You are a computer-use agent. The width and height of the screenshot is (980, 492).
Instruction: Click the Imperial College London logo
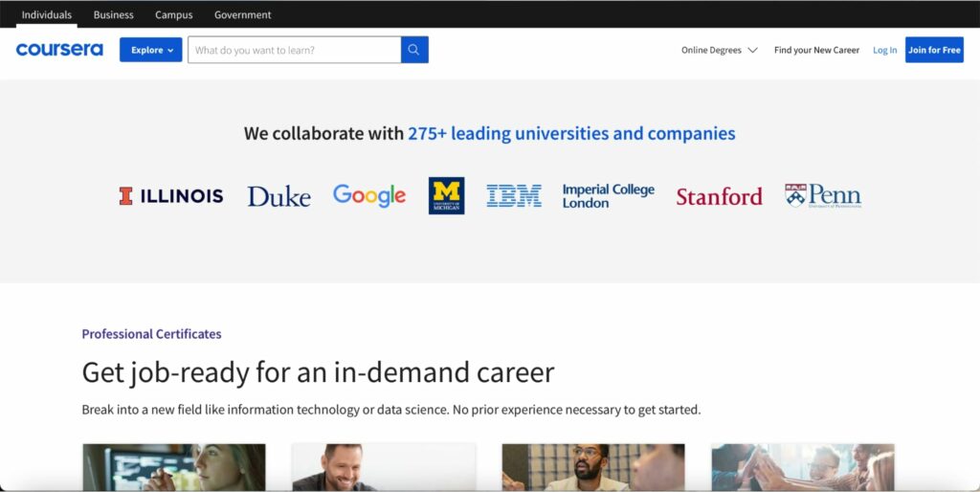click(608, 196)
